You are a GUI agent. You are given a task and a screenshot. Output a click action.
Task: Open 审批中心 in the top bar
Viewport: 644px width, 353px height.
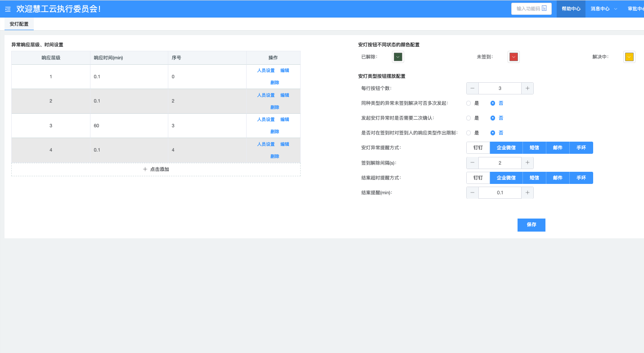click(636, 9)
